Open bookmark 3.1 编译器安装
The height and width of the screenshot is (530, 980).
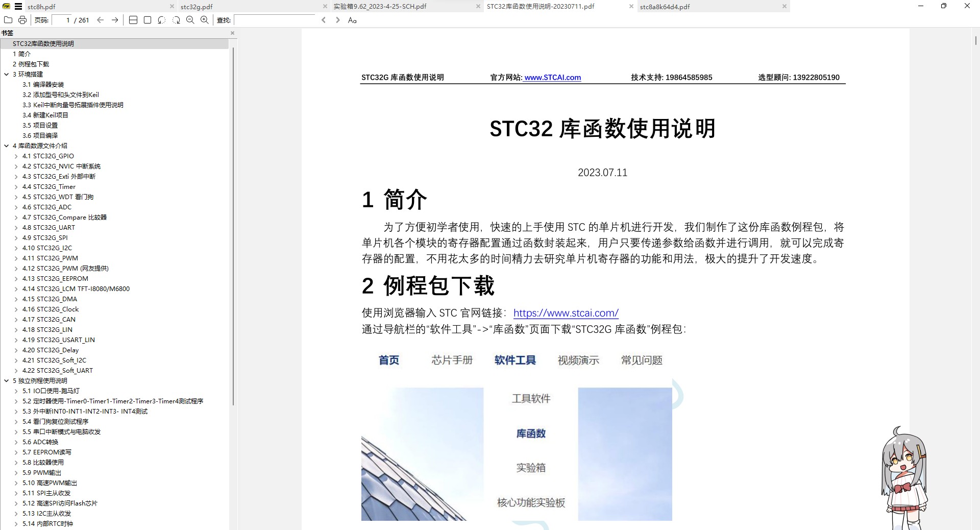[43, 84]
